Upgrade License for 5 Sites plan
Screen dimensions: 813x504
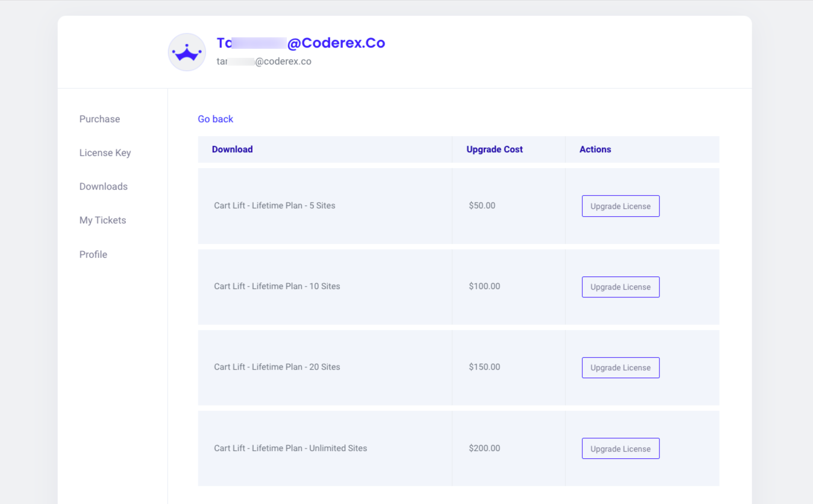pos(621,206)
